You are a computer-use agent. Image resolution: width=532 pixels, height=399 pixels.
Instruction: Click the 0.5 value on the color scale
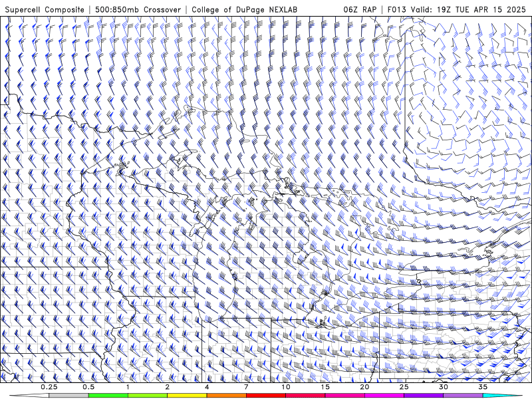88,387
